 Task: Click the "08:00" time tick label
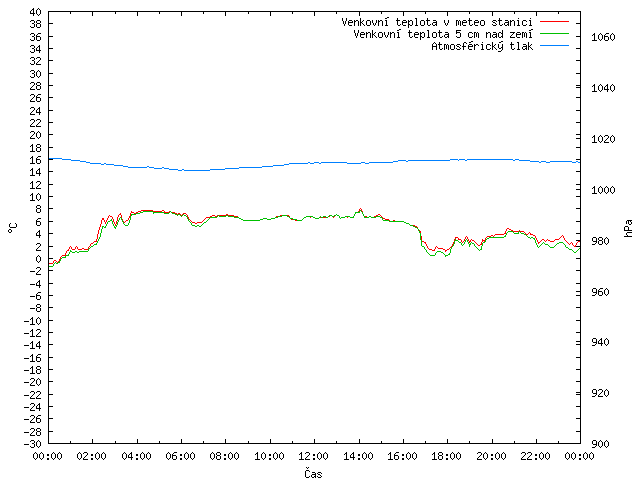225,456
